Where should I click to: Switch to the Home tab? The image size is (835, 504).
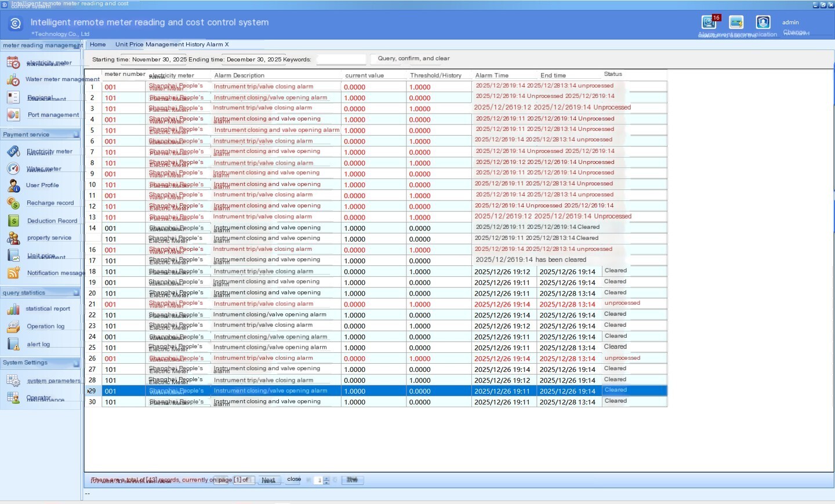pyautogui.click(x=97, y=45)
